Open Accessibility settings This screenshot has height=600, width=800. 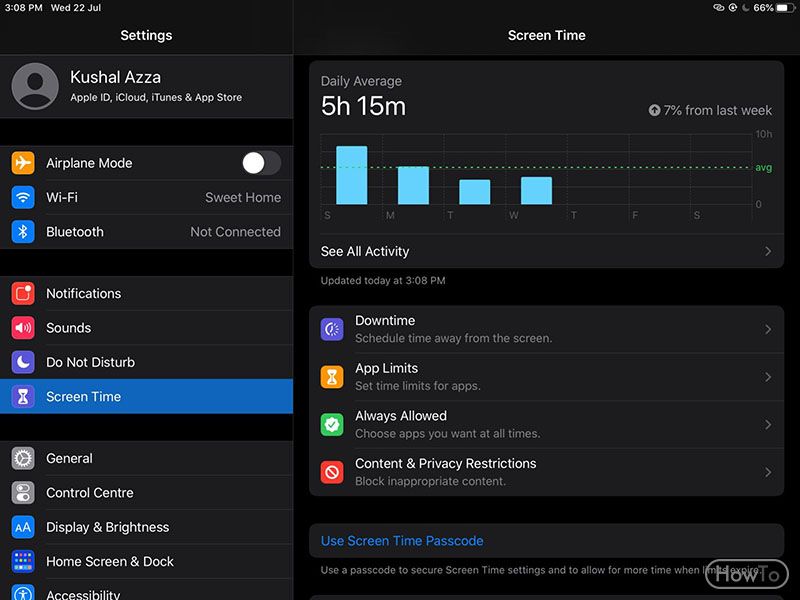146,591
